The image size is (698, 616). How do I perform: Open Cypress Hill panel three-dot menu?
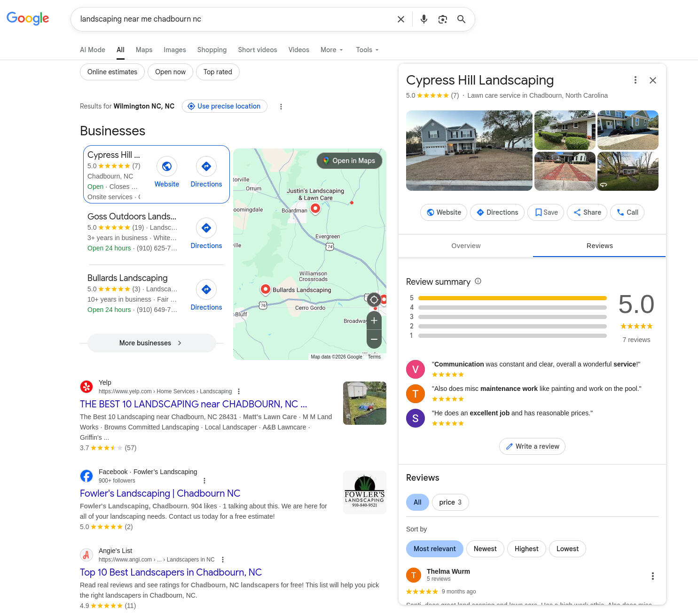click(x=635, y=80)
